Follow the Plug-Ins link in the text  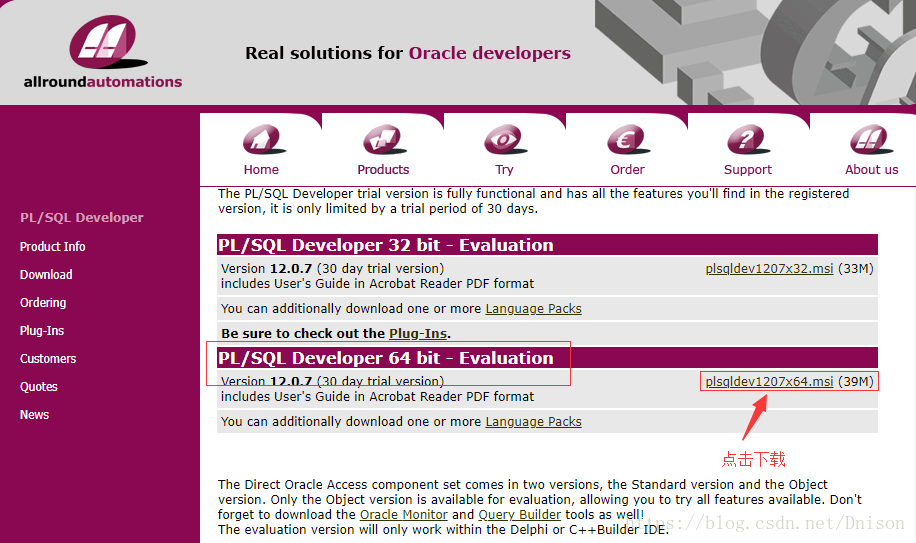pos(418,333)
